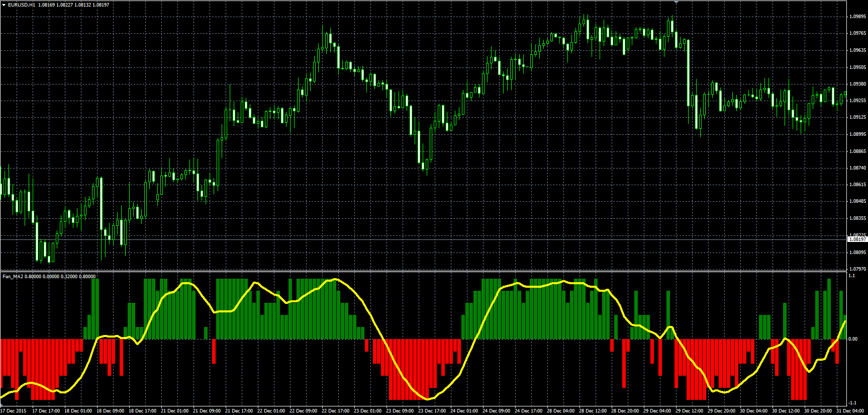Click price scale value 1.09765
868x415 pixels.
pos(858,33)
